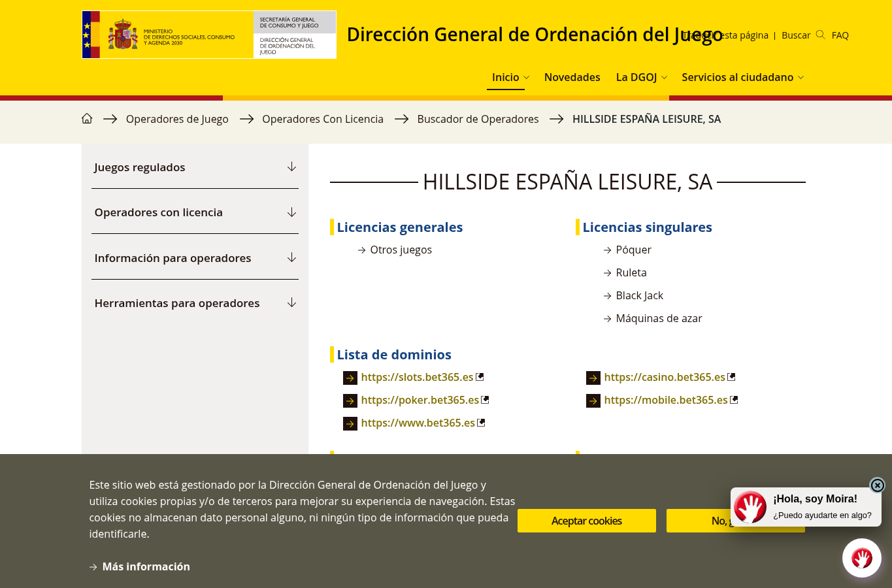Open the Otros juegos license link
This screenshot has height=588, width=892.
coord(401,250)
